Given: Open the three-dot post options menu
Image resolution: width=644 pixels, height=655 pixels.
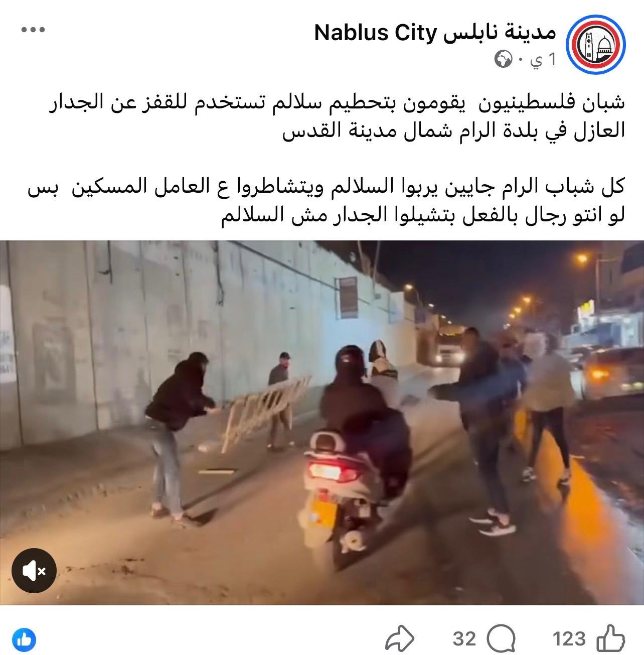Looking at the screenshot, I should point(33,30).
